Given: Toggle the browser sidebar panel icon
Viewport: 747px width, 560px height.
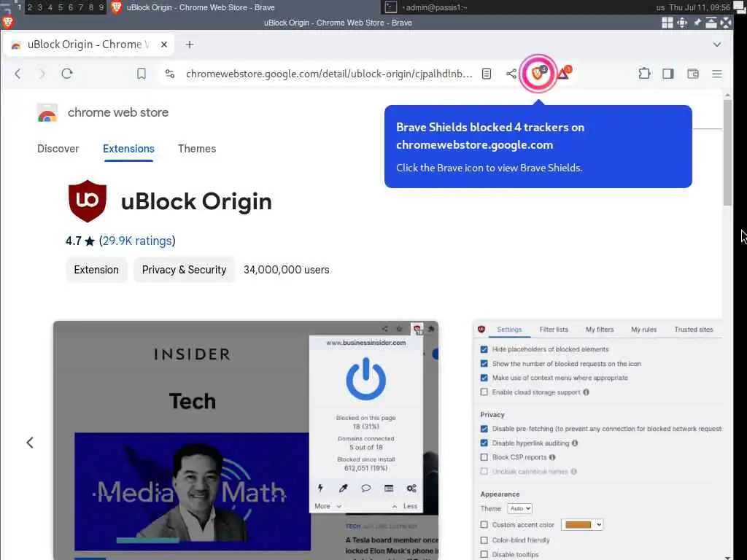Looking at the screenshot, I should tap(668, 74).
